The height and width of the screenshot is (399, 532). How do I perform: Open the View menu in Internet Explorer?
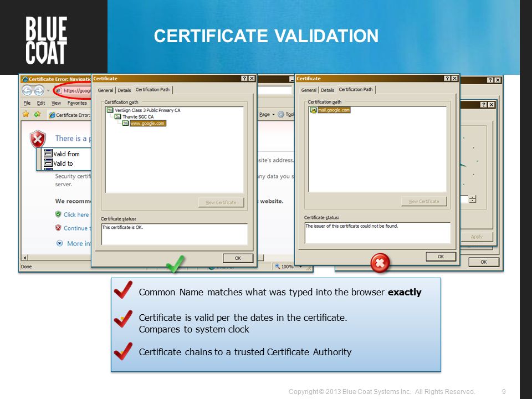pyautogui.click(x=56, y=103)
